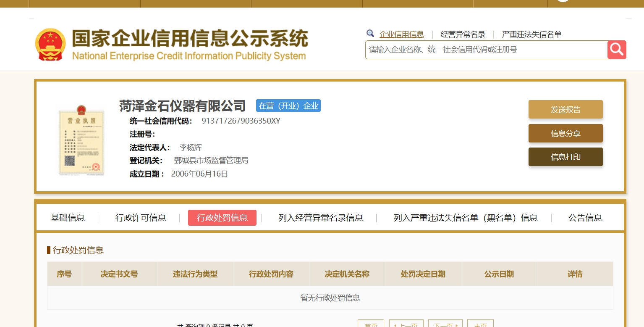Viewport: 644px width, 327px height.
Task: Switch to the 行政许可信息 tab
Action: pyautogui.click(x=141, y=218)
